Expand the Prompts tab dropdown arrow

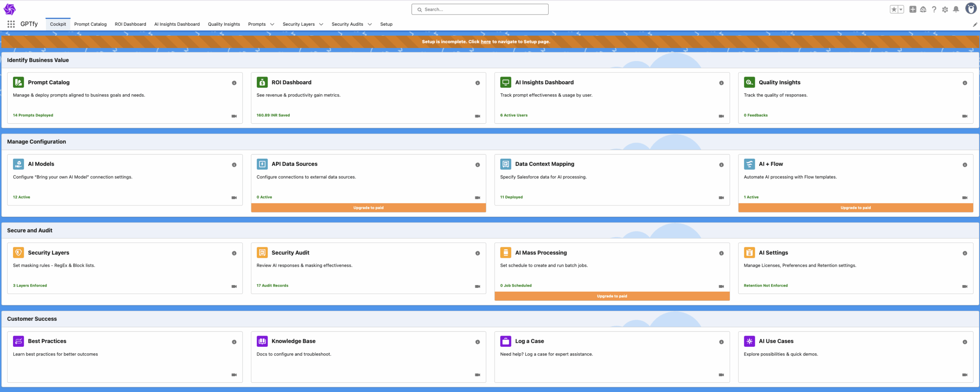coord(272,24)
